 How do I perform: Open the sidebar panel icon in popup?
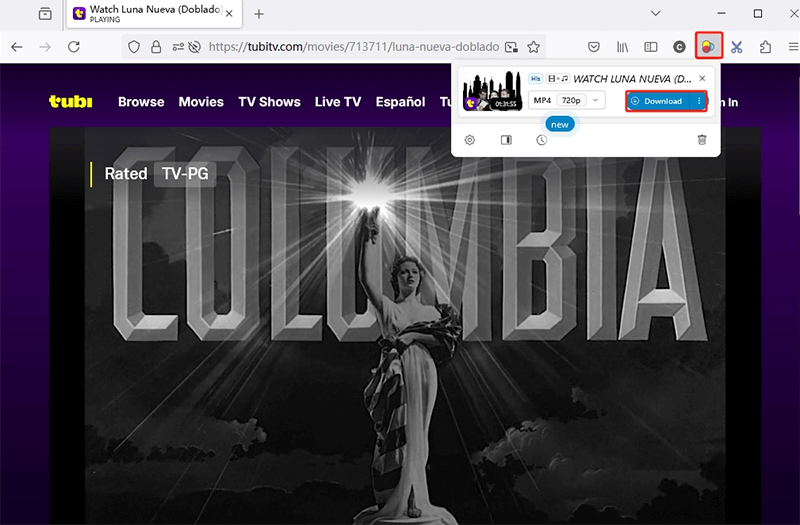pyautogui.click(x=506, y=140)
